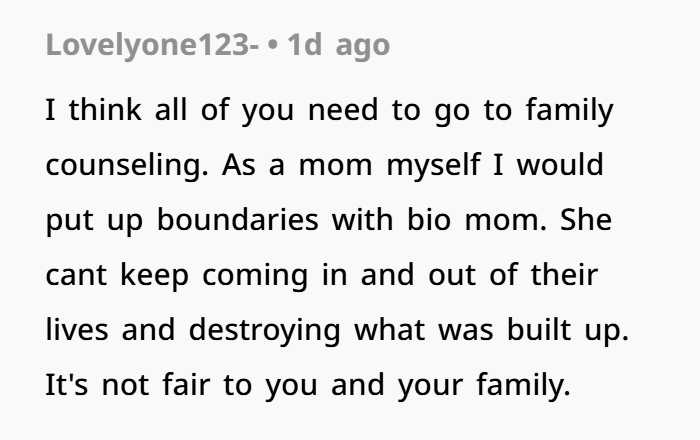This screenshot has height=440, width=700.
Task: Click the line starting "lives and destroying"
Action: click(336, 329)
